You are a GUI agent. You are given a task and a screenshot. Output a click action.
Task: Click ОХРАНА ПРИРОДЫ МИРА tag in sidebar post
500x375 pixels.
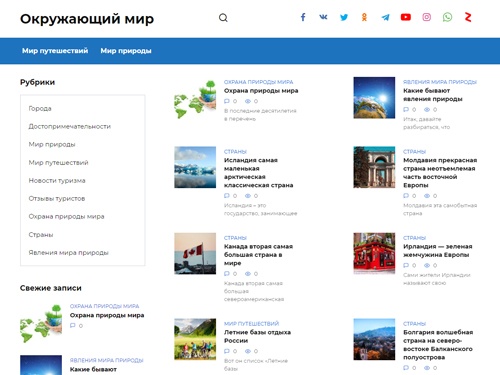coord(104,306)
